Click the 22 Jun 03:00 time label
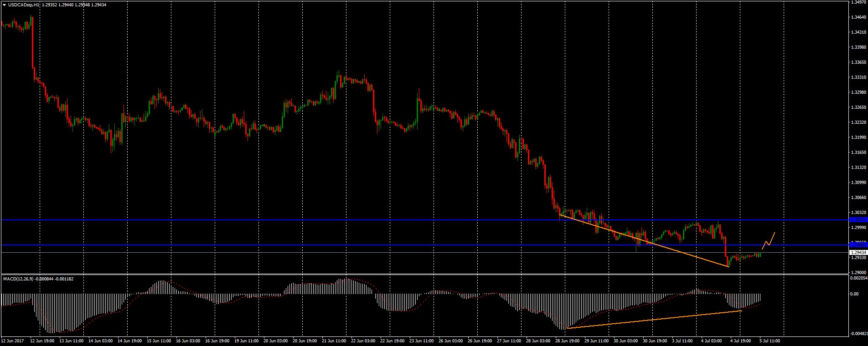 point(363,340)
